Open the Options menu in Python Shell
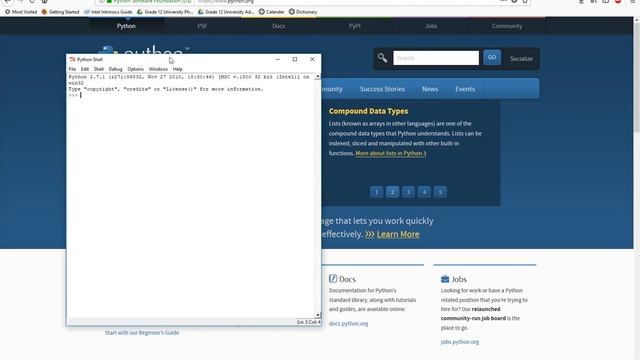This screenshot has height=360, width=640. [x=136, y=69]
